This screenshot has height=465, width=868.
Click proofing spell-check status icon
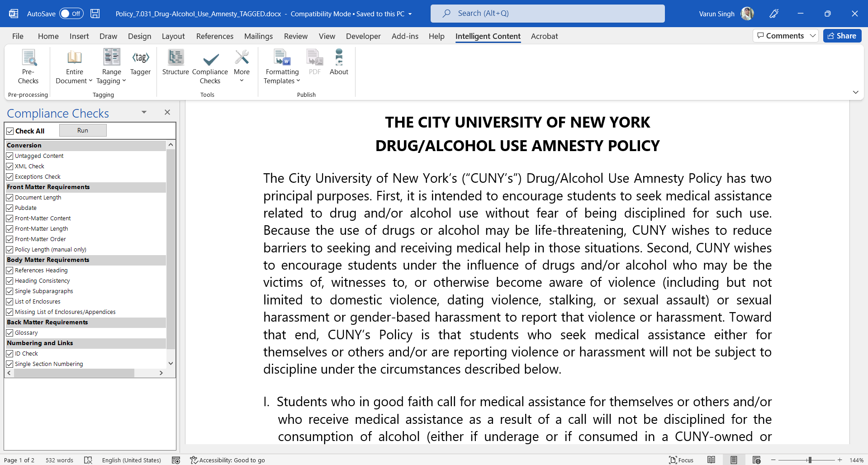pos(88,460)
